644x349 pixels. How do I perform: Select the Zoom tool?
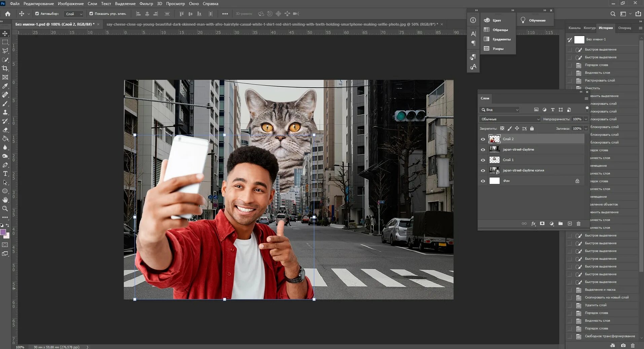click(5, 209)
